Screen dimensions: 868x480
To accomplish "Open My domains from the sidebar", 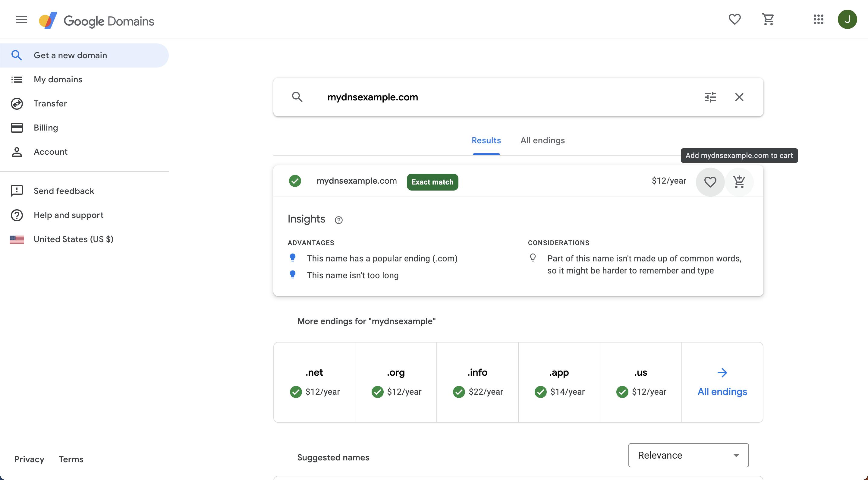I will pos(58,79).
